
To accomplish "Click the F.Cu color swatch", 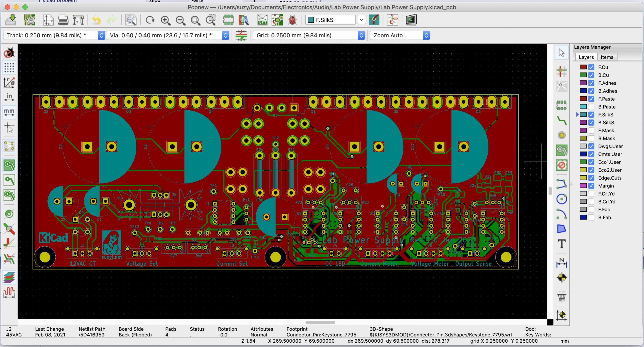I will [583, 67].
